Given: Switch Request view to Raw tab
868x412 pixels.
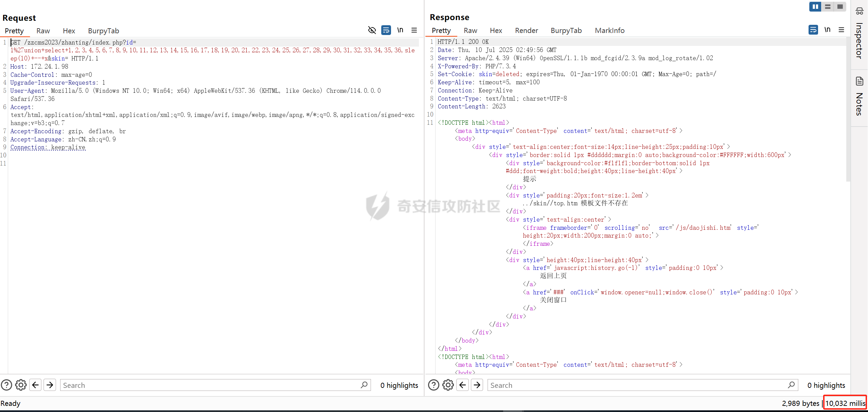Looking at the screenshot, I should 43,31.
